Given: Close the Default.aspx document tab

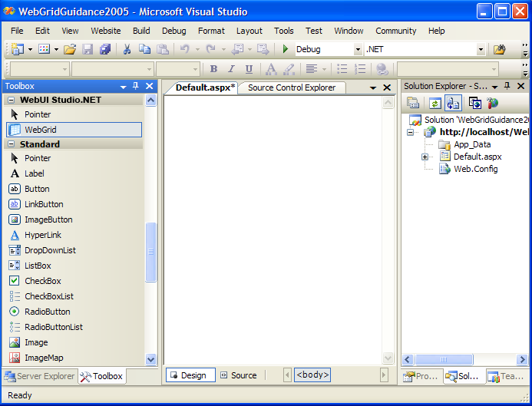Looking at the screenshot, I should click(x=387, y=87).
